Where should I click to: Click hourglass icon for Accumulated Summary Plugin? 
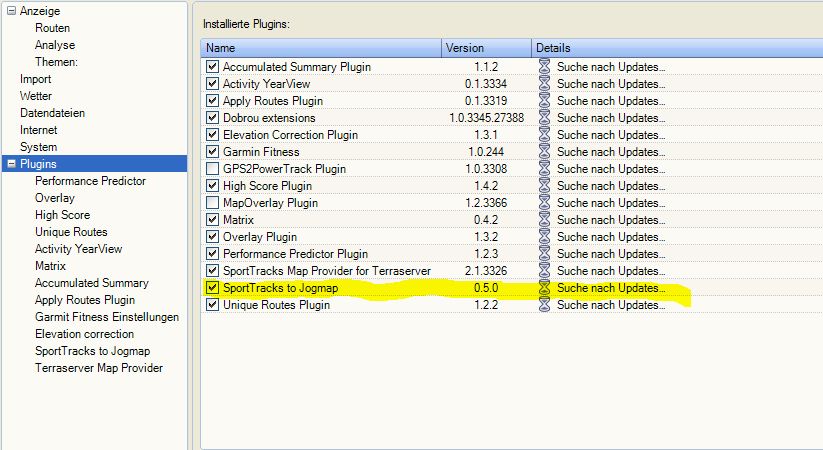[544, 67]
